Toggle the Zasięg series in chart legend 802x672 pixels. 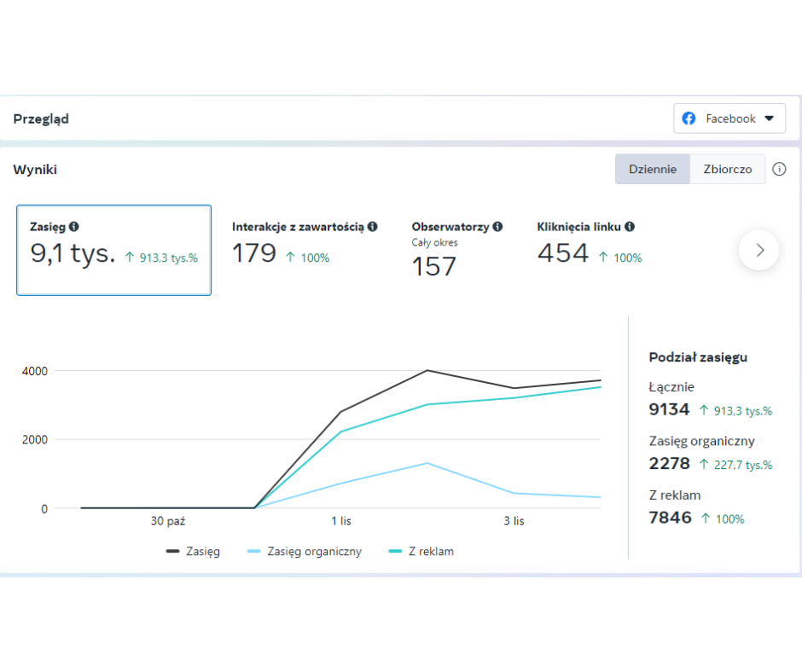[x=193, y=551]
